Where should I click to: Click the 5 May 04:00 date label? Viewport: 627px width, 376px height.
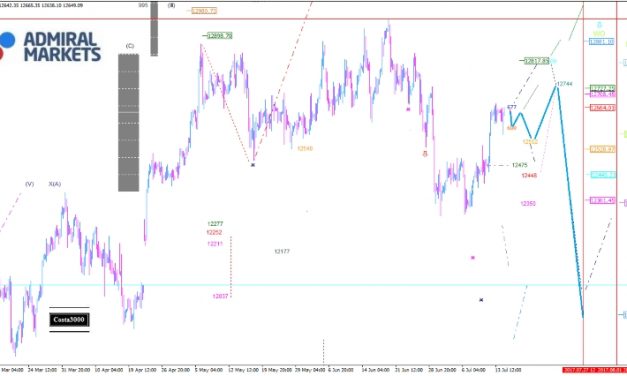pos(209,370)
